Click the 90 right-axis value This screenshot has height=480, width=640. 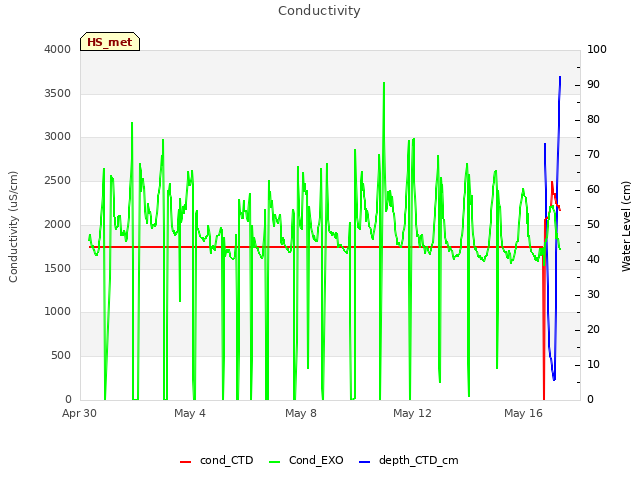593,84
